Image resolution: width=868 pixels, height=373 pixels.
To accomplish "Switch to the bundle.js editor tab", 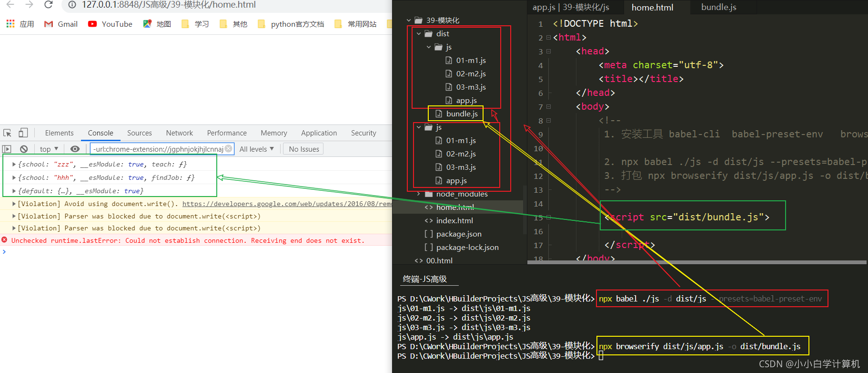I will click(718, 7).
